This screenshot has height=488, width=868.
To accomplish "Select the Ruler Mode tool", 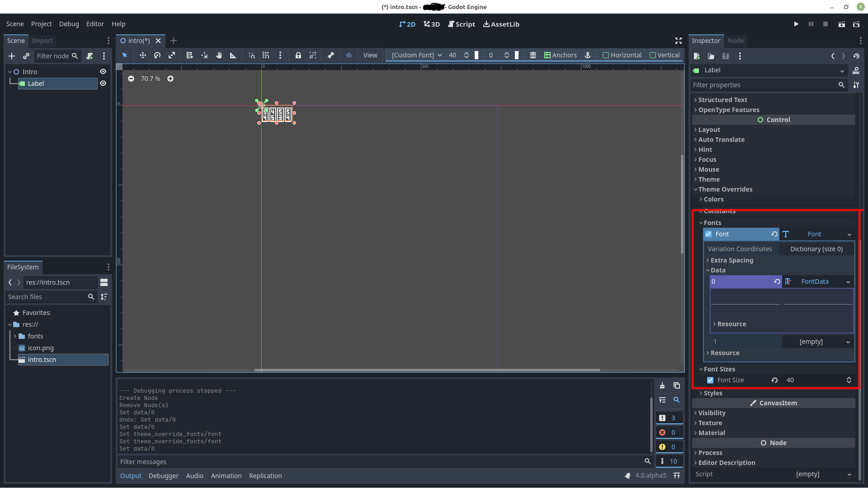I will pos(233,55).
